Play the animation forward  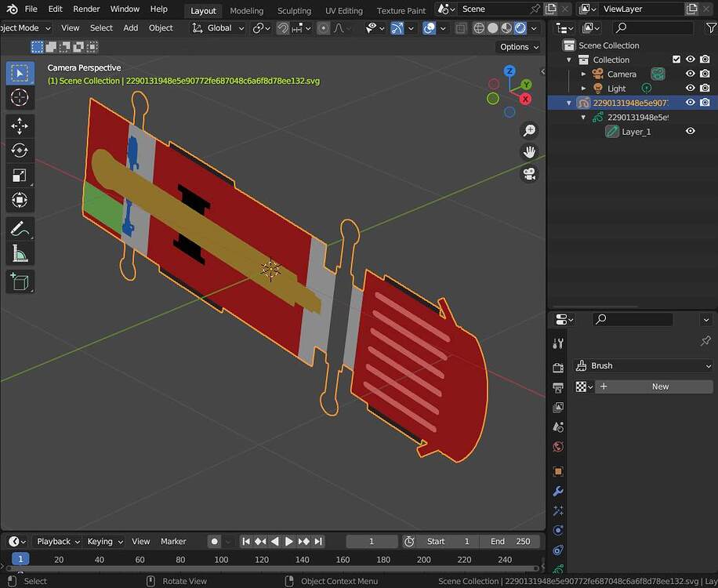coord(289,541)
